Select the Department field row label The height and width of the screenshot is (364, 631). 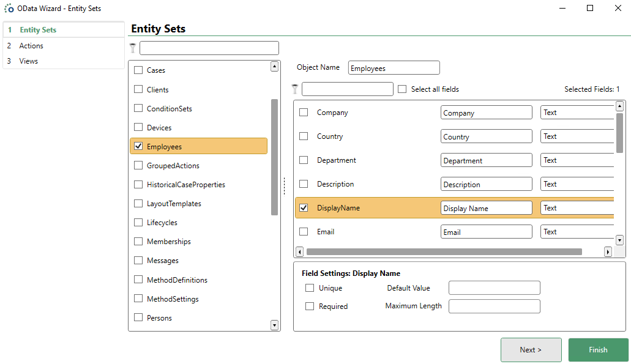click(x=337, y=160)
